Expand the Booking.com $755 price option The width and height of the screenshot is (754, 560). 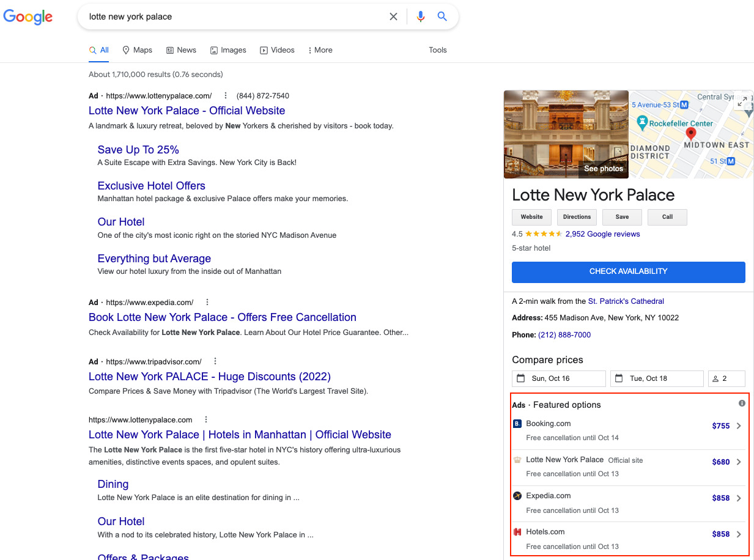click(738, 426)
